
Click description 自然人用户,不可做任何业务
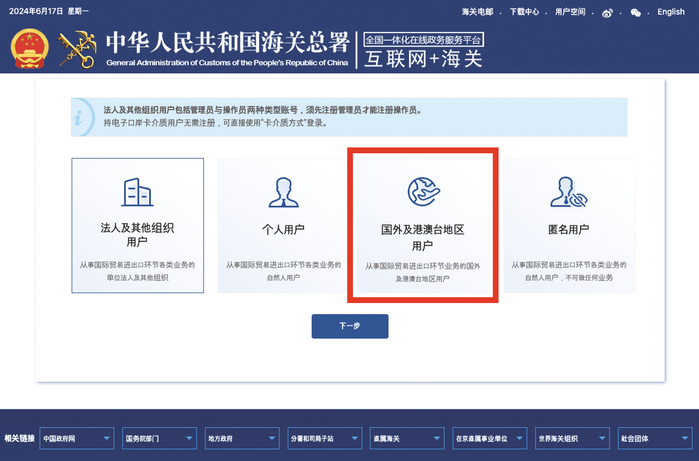pyautogui.click(x=569, y=277)
